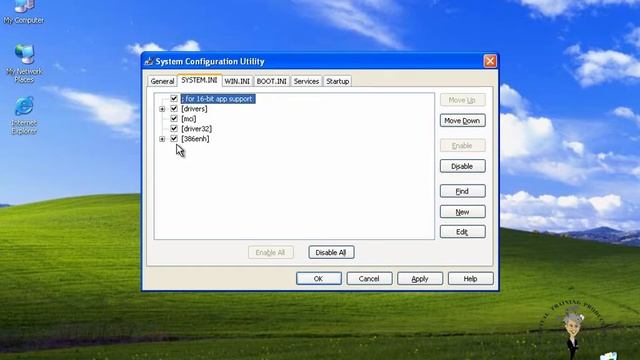The height and width of the screenshot is (360, 640).
Task: Click the System Configuration Utility title icon
Action: [149, 62]
